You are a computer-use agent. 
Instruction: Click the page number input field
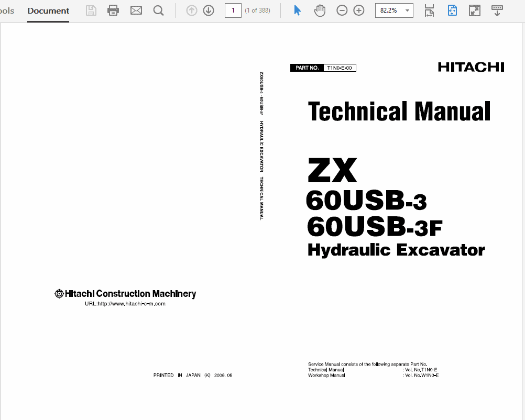(233, 10)
